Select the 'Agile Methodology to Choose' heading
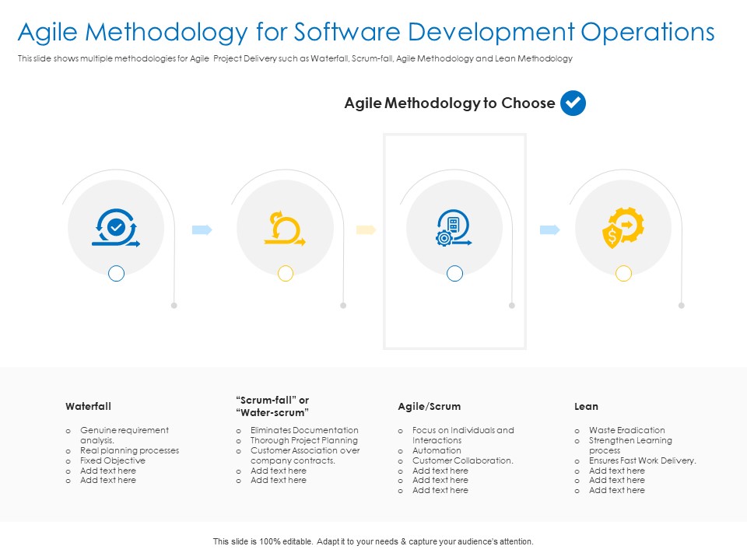 click(x=450, y=103)
